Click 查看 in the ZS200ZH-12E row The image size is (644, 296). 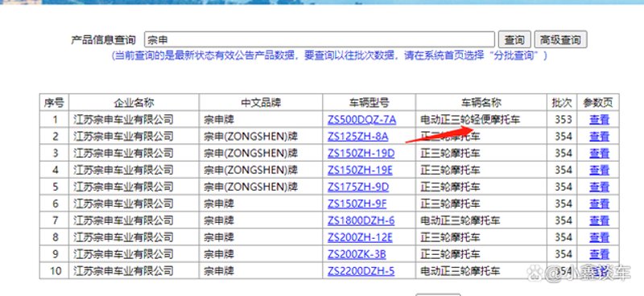(599, 237)
